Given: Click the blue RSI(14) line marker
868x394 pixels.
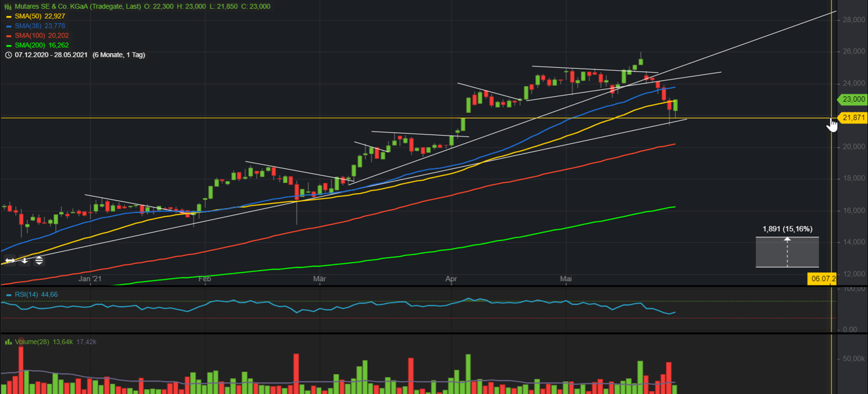Looking at the screenshot, I should pyautogui.click(x=8, y=295).
